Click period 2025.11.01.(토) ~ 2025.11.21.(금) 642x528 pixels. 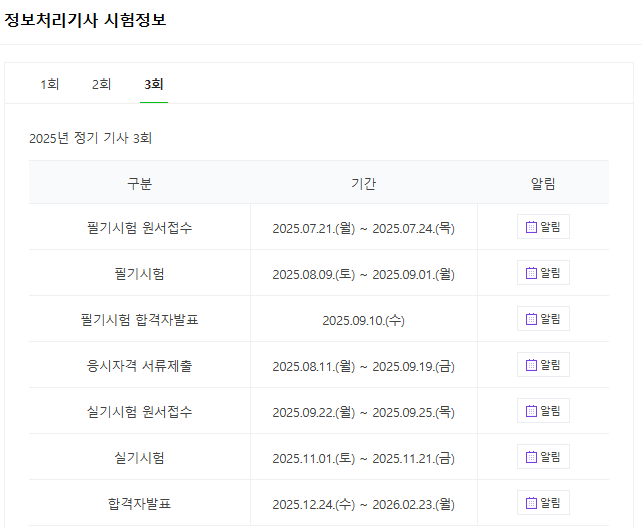364,458
